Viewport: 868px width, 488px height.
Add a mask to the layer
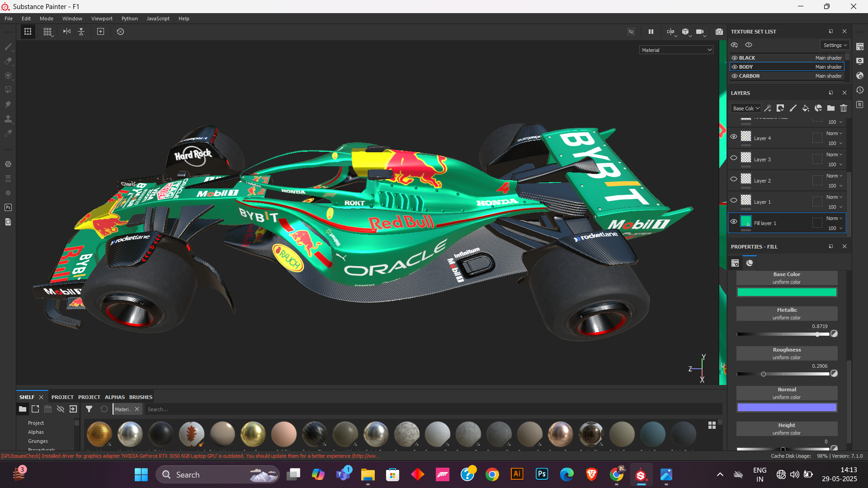pyautogui.click(x=780, y=108)
